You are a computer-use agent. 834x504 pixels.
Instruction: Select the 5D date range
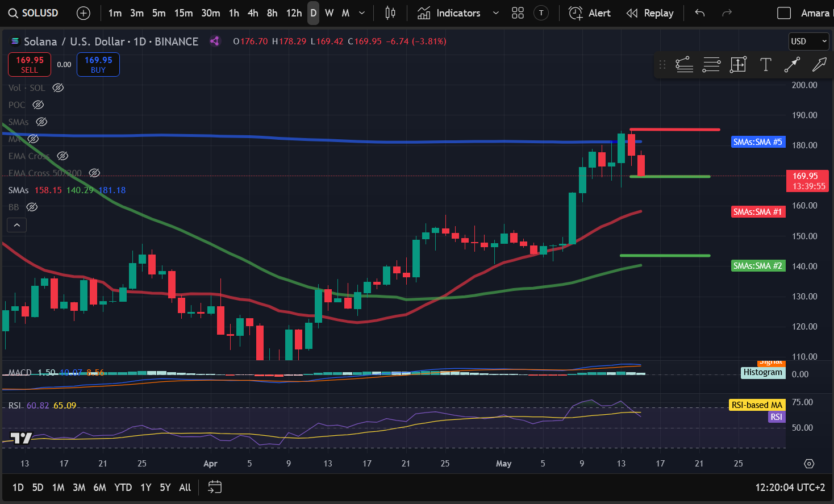[37, 488]
